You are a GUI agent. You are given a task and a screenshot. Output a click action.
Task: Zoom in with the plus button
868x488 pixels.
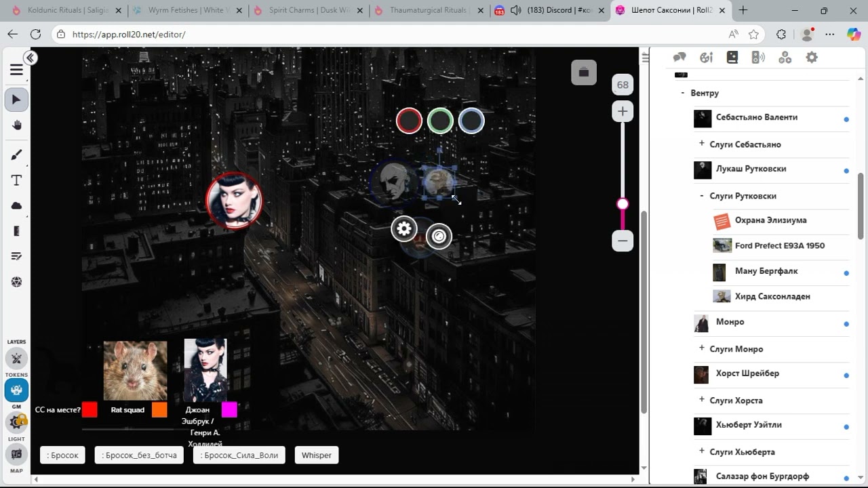623,111
